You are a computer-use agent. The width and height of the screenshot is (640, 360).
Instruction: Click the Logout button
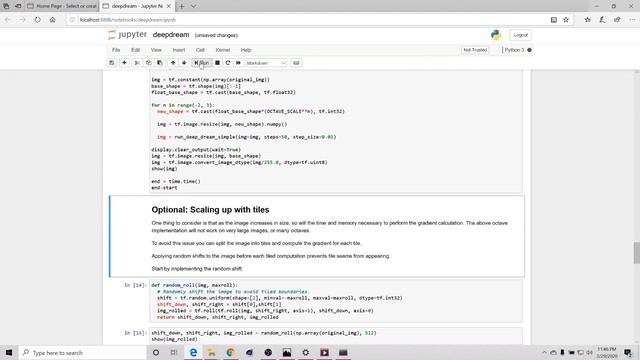pos(520,35)
